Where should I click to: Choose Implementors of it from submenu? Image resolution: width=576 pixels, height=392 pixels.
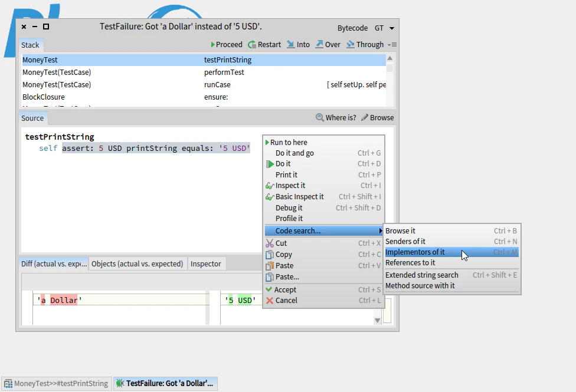[452, 252]
